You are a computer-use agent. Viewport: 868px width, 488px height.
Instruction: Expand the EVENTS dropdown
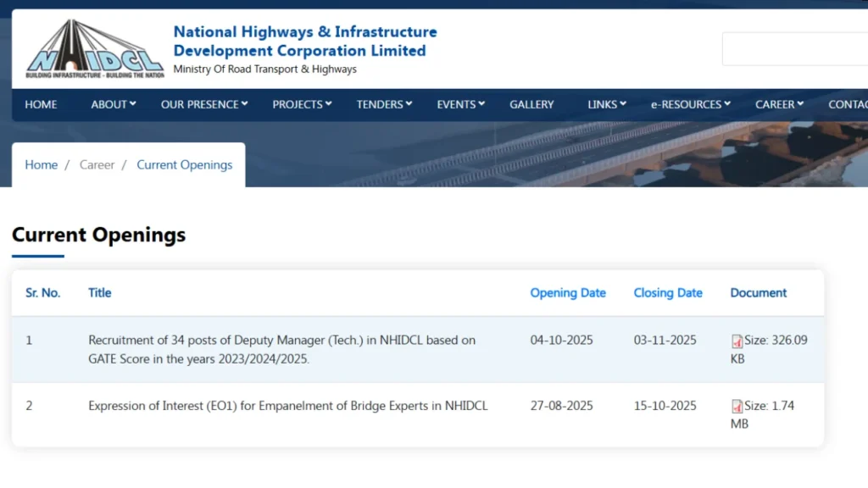coord(460,104)
